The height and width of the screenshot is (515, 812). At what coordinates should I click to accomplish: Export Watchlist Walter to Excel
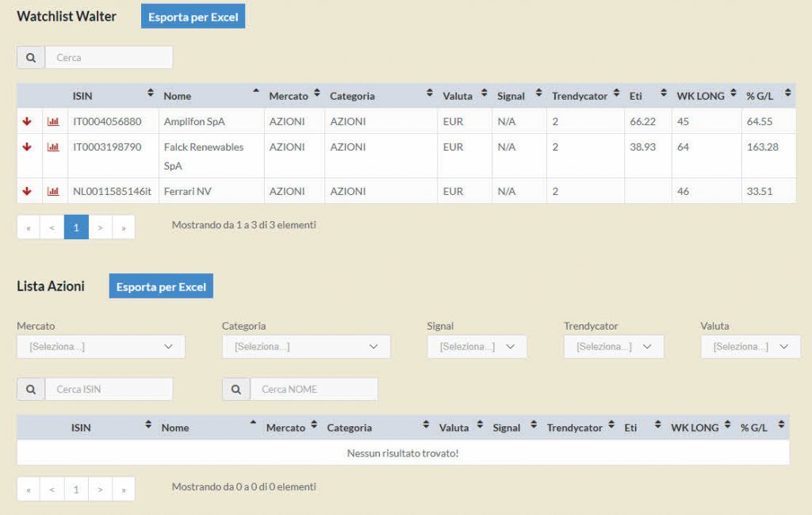pos(193,17)
